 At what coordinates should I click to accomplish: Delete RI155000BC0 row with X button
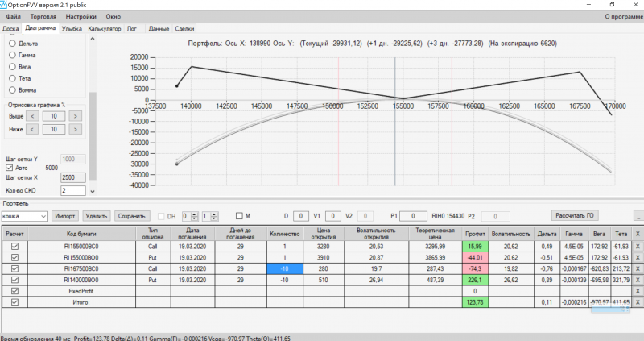coord(638,247)
